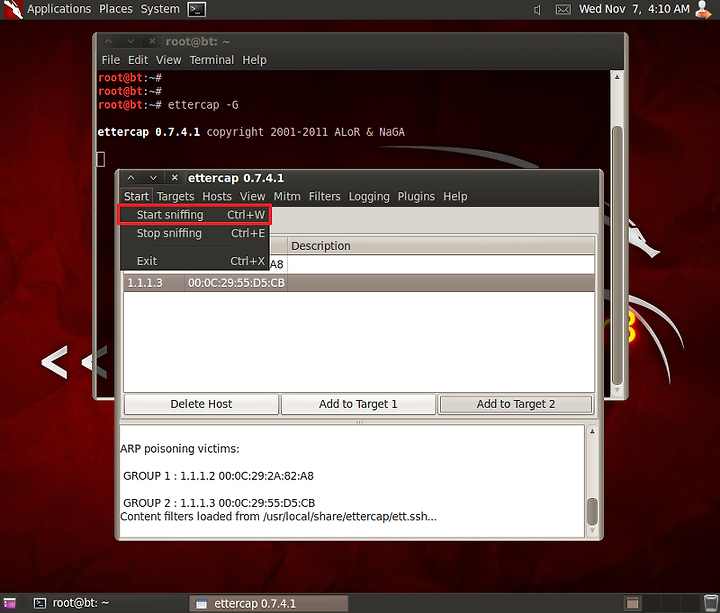Image resolution: width=720 pixels, height=613 pixels.
Task: Click the ettercap log pane scrollbar thumb
Action: [x=593, y=511]
